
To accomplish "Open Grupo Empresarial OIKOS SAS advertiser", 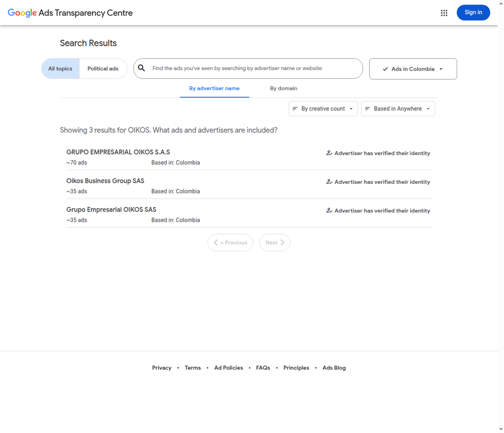I will pos(249,214).
